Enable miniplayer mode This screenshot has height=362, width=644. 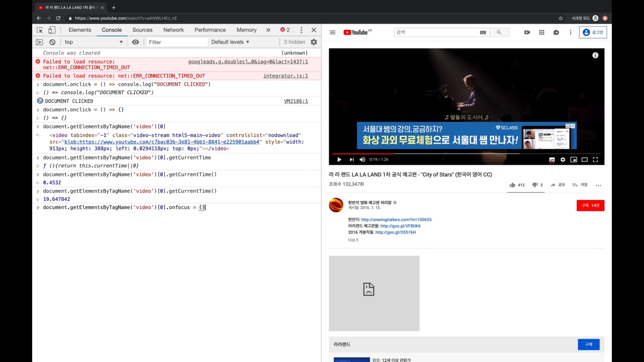tap(574, 160)
